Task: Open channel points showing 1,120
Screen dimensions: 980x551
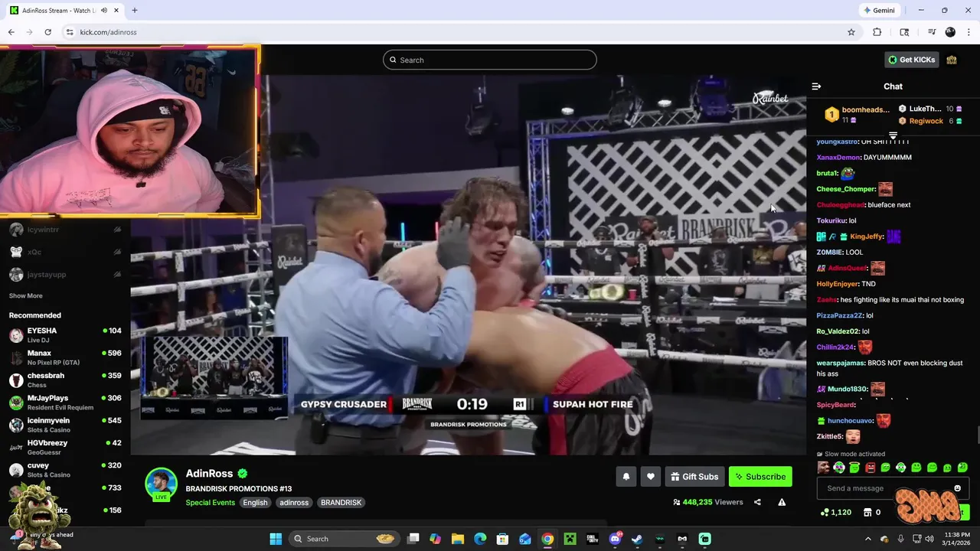Action: 835,512
